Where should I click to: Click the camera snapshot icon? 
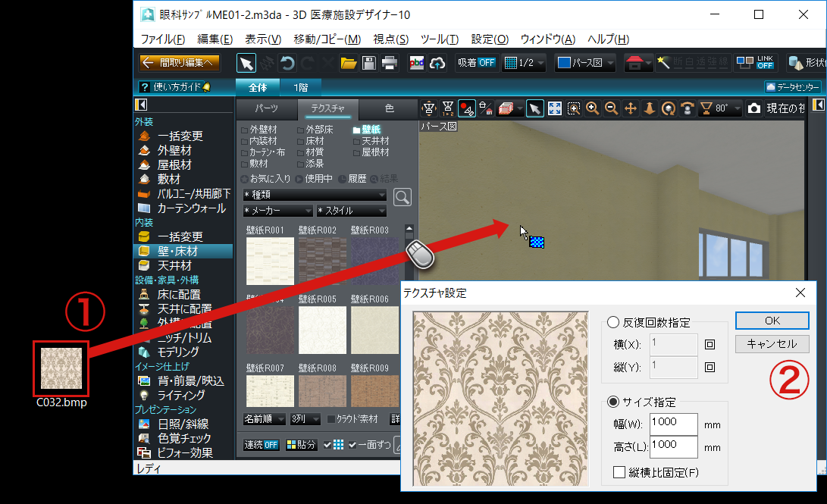click(754, 108)
